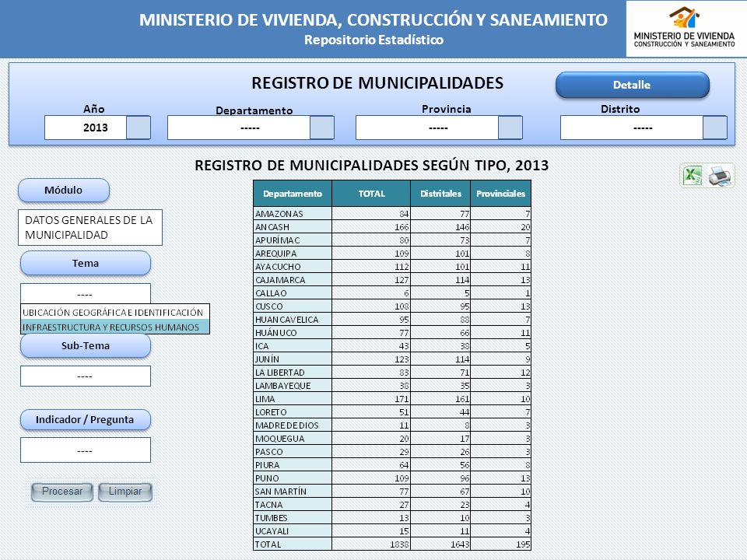The image size is (747, 560).
Task: Select the HUANCAVELICA row label
Action: [x=293, y=320]
